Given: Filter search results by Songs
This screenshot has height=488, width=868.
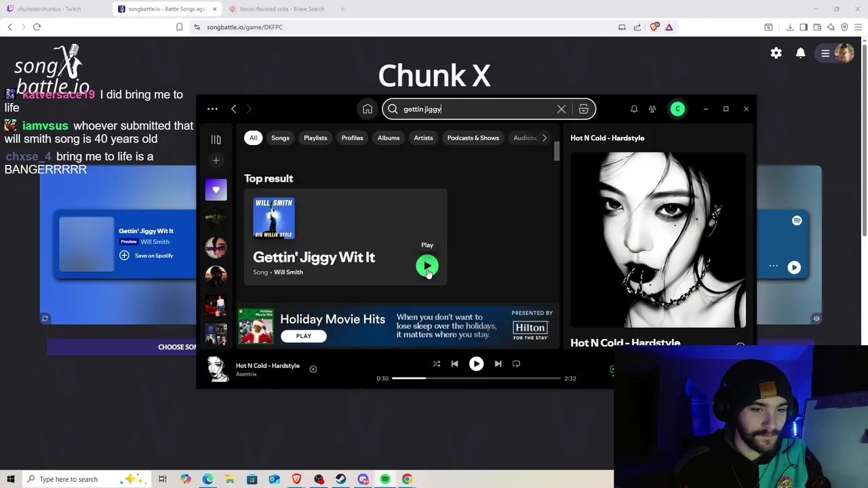Looking at the screenshot, I should click(x=280, y=138).
